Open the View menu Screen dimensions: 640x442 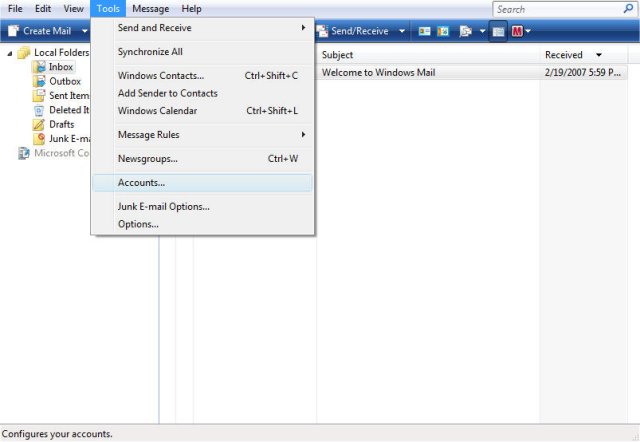(x=73, y=9)
